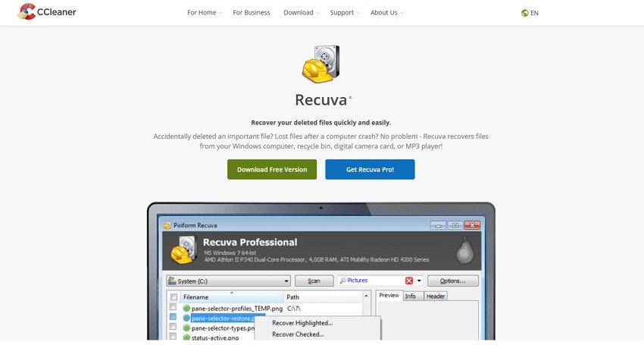Click the magnifier icon beside Pictures
Viewport: 644px width, 345px height.
click(342, 281)
